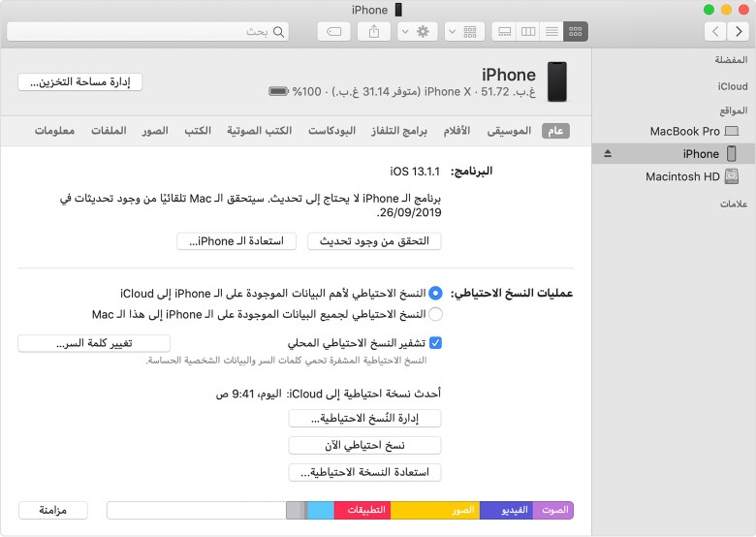Click the MacBook Pro laptop icon

732,131
